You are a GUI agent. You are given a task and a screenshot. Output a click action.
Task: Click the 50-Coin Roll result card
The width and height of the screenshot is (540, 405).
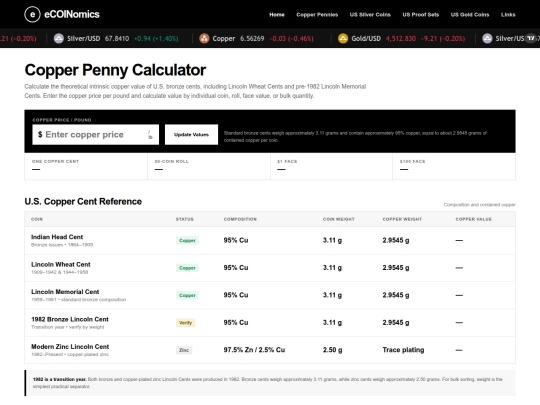pyautogui.click(x=209, y=166)
